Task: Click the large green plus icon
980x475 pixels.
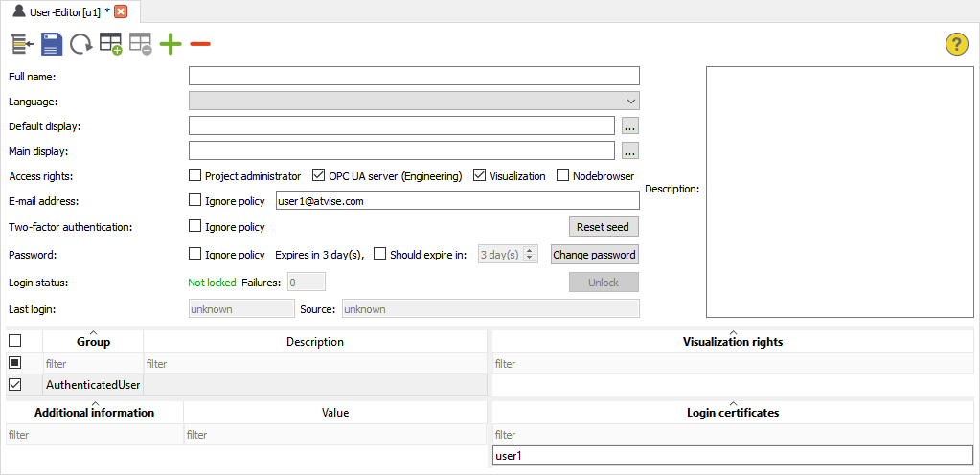Action: pyautogui.click(x=170, y=44)
